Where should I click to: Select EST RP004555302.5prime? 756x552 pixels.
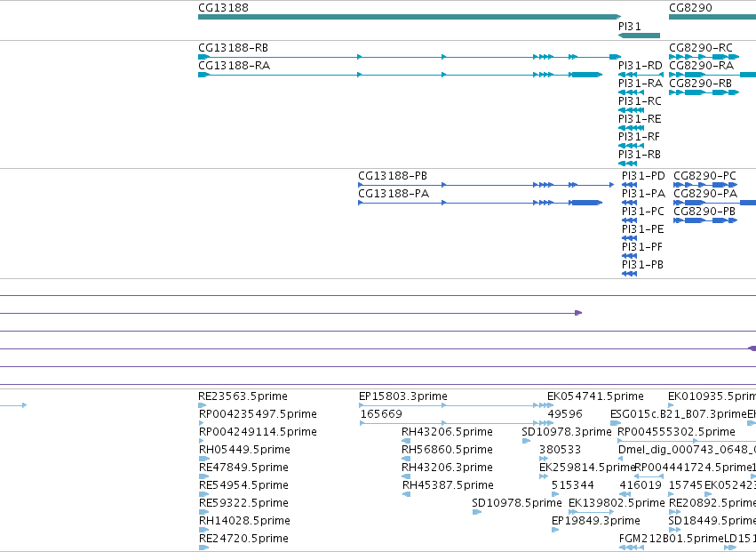pos(676,432)
